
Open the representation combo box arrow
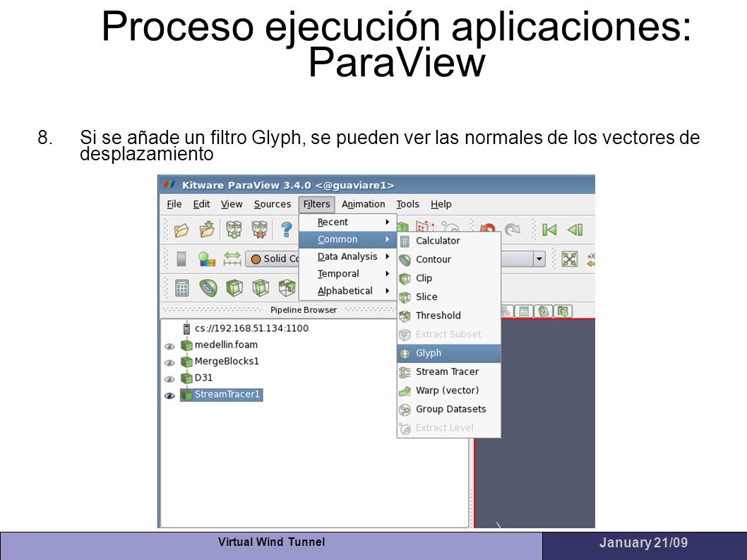(x=539, y=258)
